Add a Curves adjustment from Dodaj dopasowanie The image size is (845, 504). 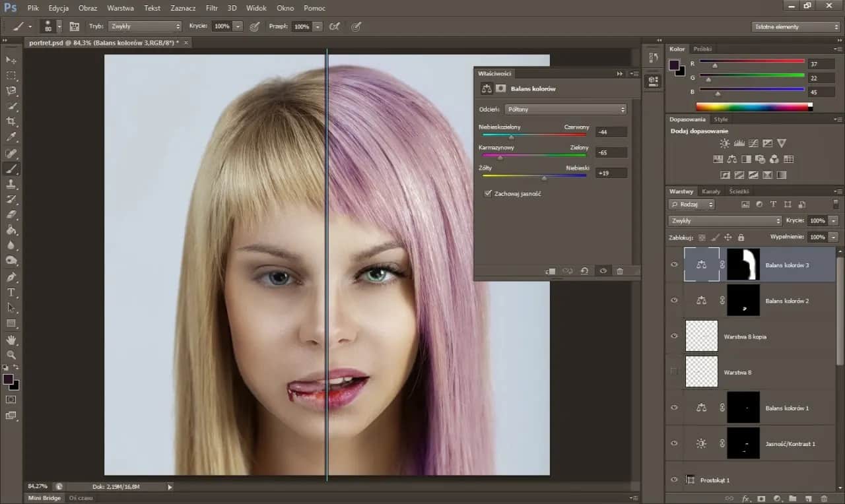(754, 143)
